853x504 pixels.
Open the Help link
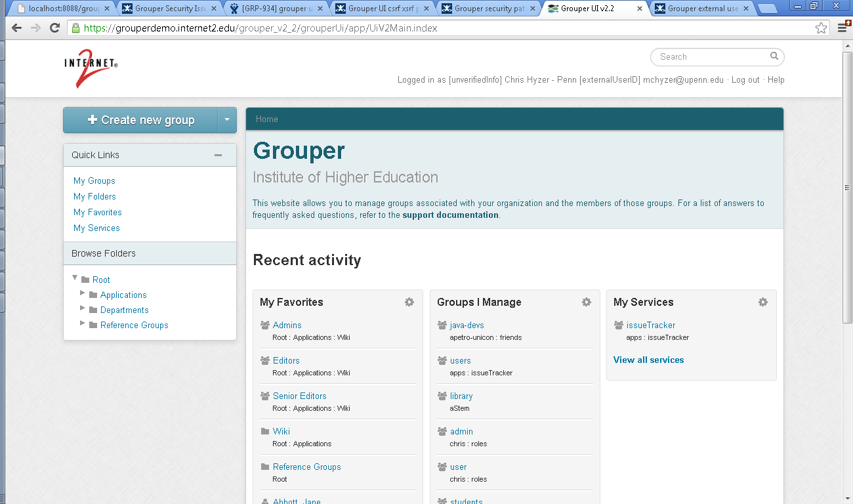click(776, 80)
